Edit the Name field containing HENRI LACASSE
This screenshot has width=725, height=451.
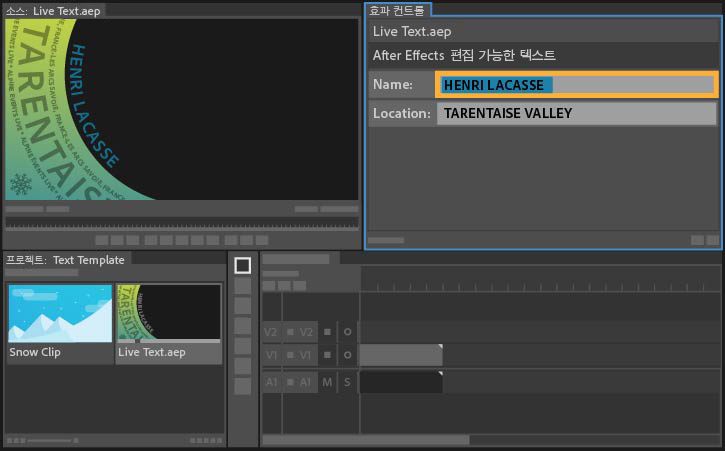[x=577, y=85]
